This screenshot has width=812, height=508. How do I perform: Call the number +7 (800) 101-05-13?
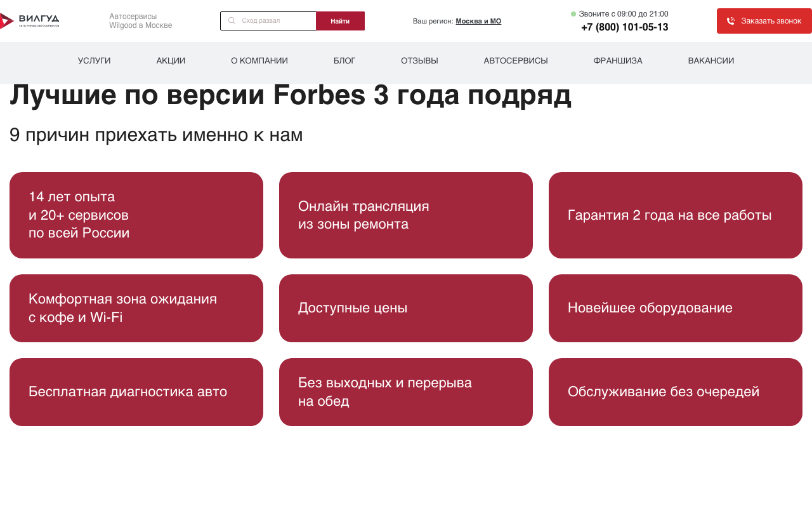pyautogui.click(x=624, y=27)
